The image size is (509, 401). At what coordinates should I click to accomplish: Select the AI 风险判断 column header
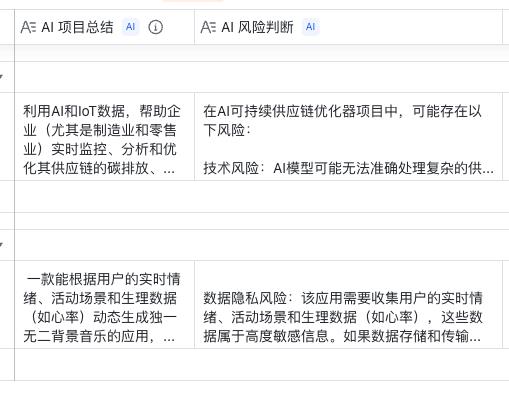tap(348, 27)
